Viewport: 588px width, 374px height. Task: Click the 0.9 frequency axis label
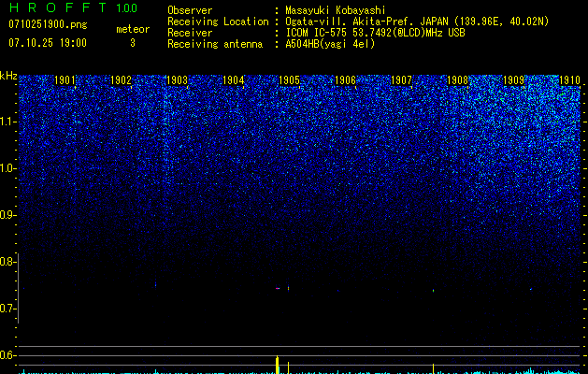coord(7,215)
